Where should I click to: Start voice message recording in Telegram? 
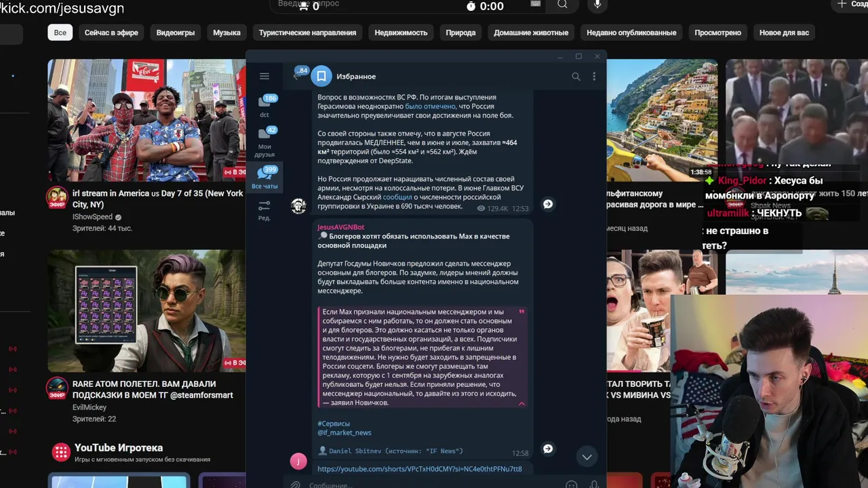point(594,485)
